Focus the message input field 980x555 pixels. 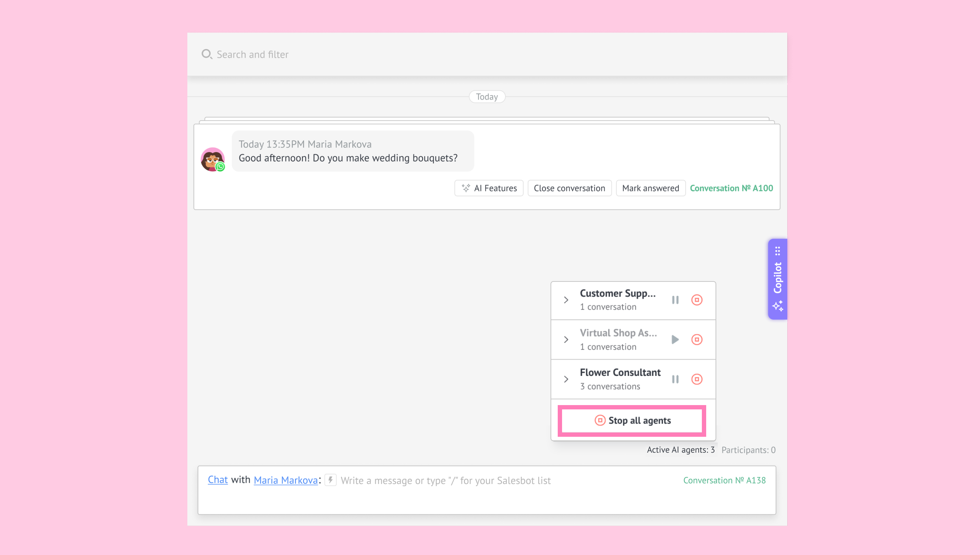[445, 481]
